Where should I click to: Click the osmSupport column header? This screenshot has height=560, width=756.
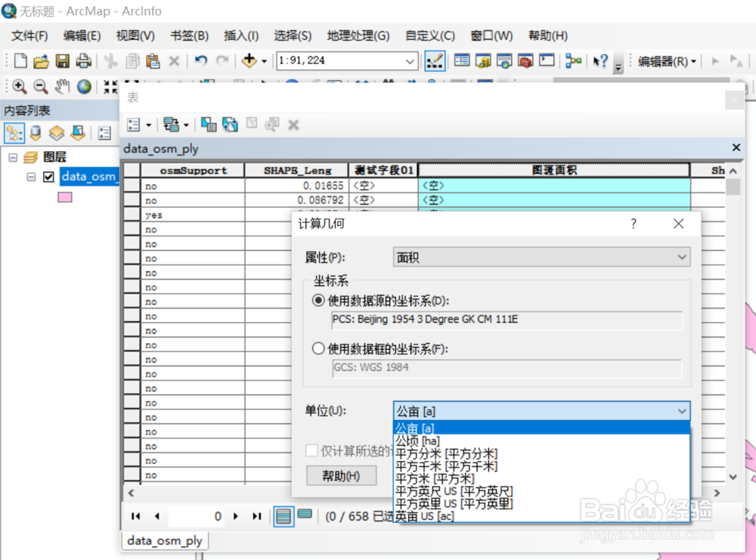tap(193, 171)
